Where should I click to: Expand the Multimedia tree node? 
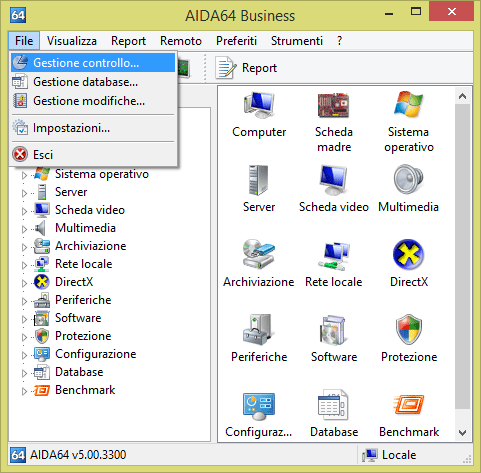coord(24,229)
